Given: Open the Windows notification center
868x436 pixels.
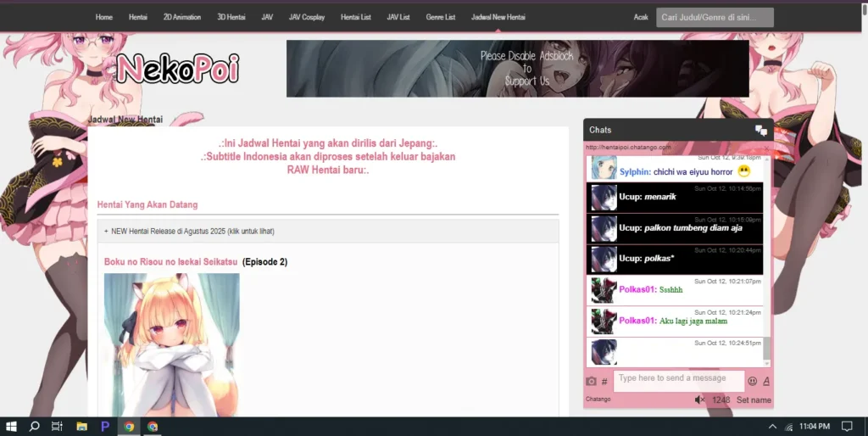Looking at the screenshot, I should [x=847, y=426].
